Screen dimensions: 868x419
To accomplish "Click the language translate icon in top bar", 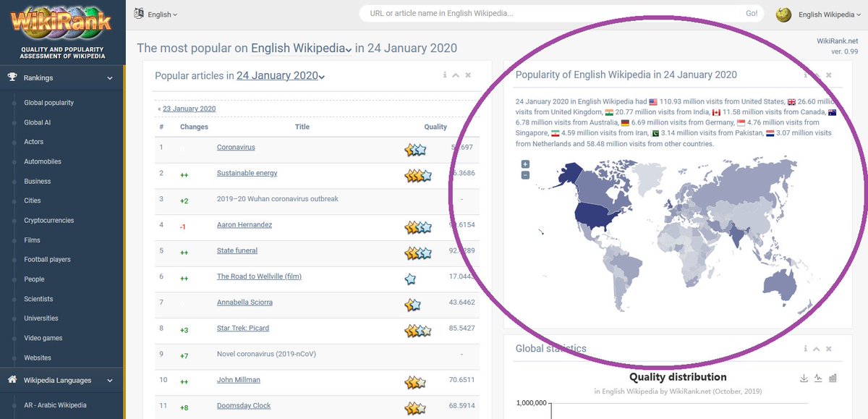I will (139, 14).
